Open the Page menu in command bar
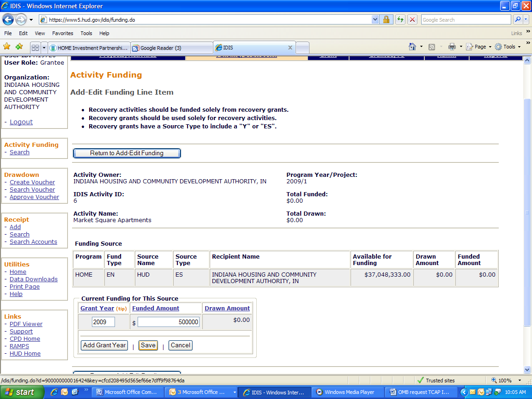532x399 pixels. pyautogui.click(x=479, y=47)
